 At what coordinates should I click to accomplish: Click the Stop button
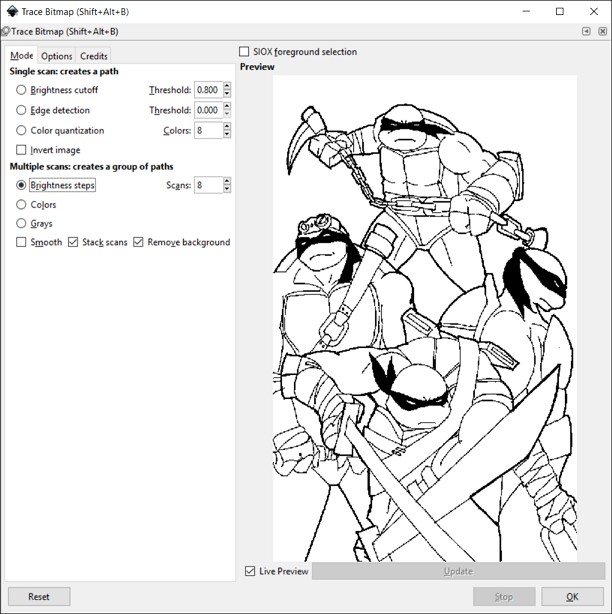pos(504,597)
